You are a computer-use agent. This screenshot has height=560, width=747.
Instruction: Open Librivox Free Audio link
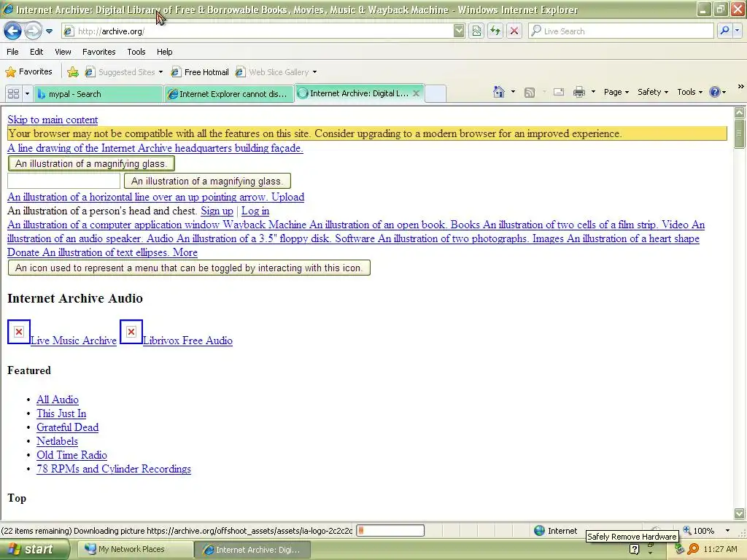(187, 341)
